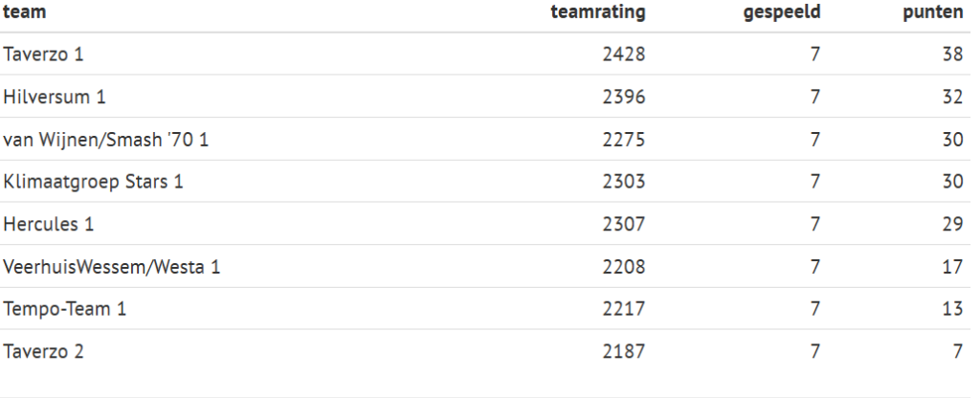Select the Hilversum 1 team name

pos(54,97)
